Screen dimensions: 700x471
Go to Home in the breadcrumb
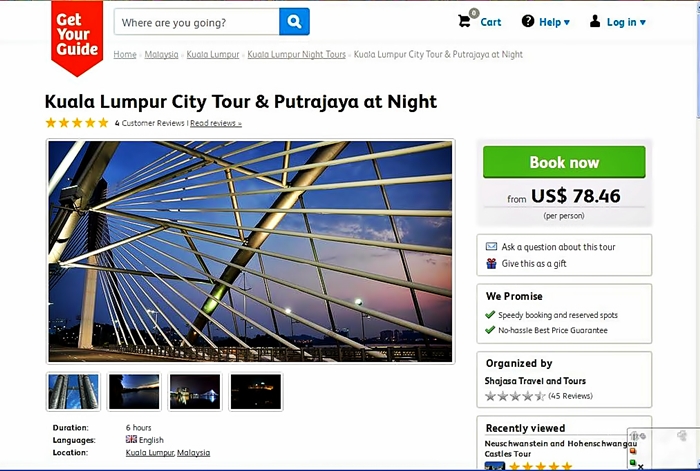pos(125,55)
